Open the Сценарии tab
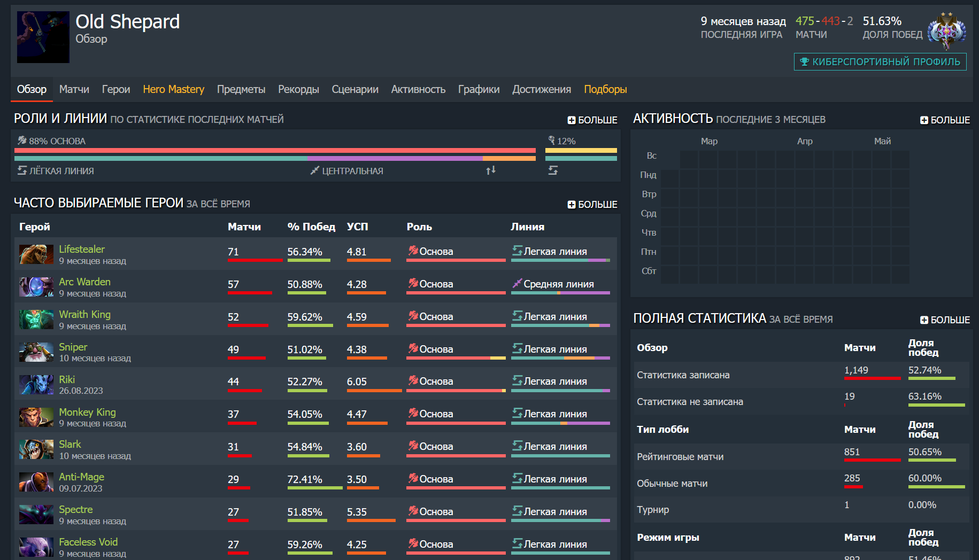Screen dimensions: 979x560 point(355,89)
